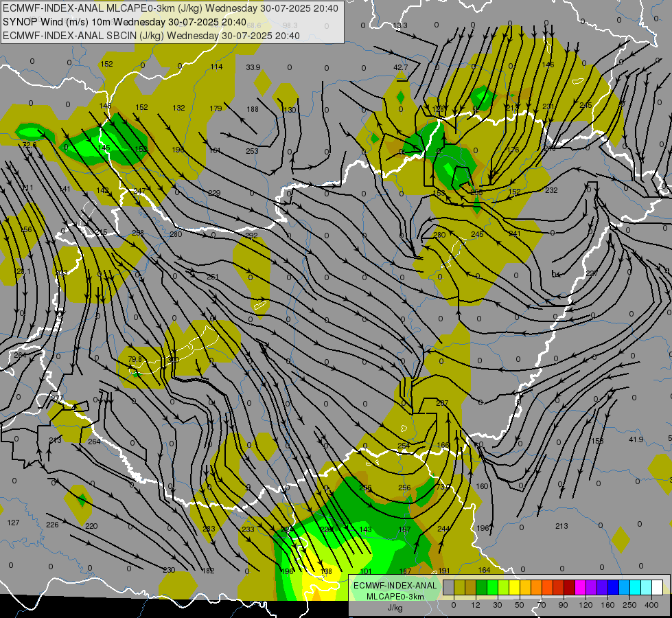Click the map value 231
Image resolution: width=672 pixels, height=618 pixels.
[548, 107]
